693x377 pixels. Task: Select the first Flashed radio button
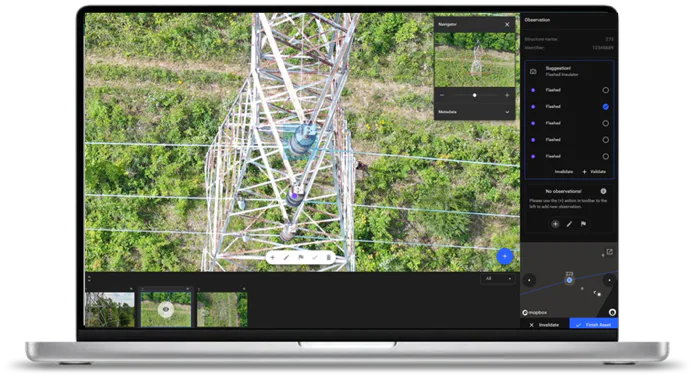click(605, 90)
